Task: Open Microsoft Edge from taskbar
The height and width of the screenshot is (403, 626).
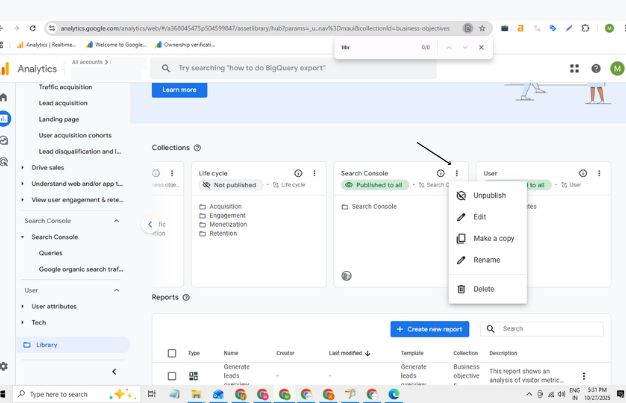Action: pyautogui.click(x=394, y=395)
